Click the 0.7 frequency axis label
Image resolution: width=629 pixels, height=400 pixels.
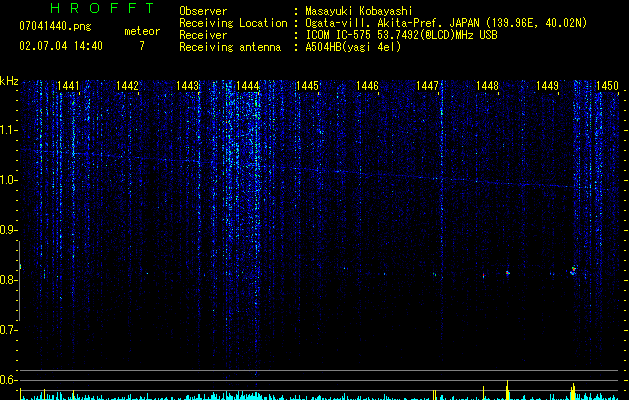(x=8, y=330)
